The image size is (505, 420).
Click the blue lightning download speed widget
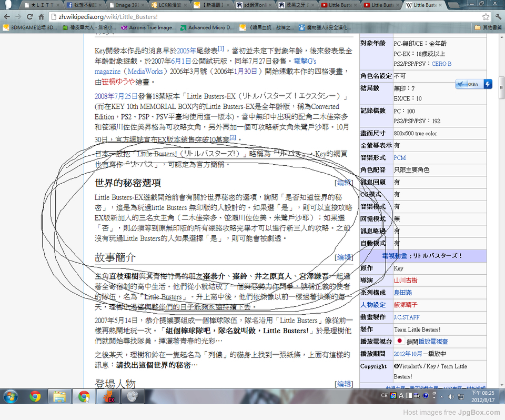(488, 84)
